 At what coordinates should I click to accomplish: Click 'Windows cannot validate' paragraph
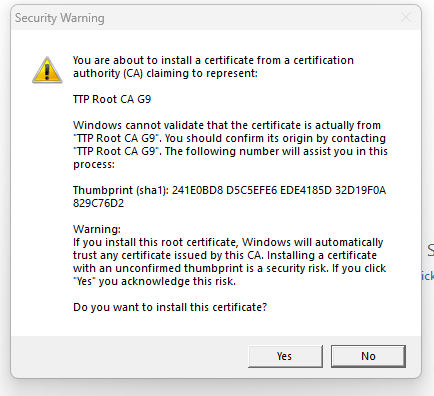click(230, 145)
